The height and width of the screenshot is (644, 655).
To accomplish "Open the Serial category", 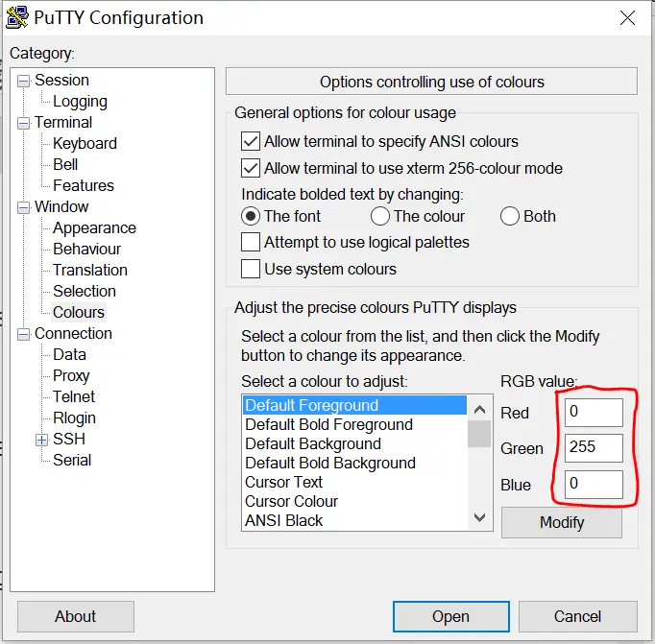I will [72, 461].
